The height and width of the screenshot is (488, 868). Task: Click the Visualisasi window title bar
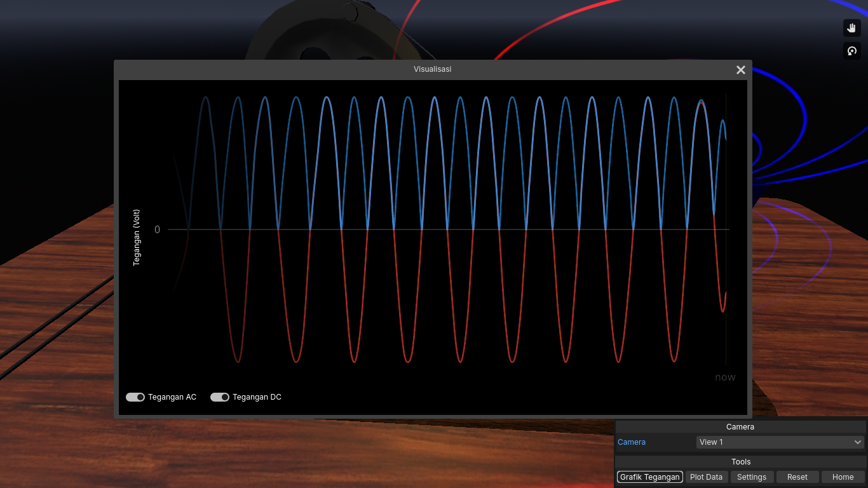point(432,69)
